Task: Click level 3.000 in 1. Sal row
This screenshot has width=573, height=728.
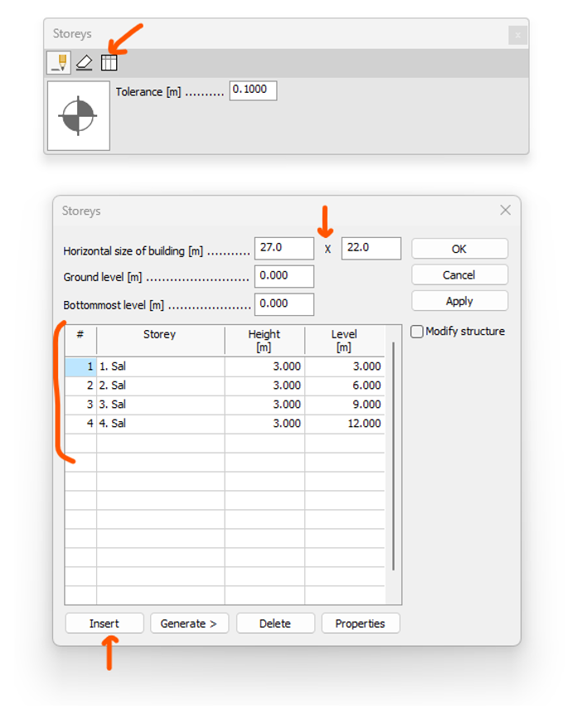Action: click(344, 366)
